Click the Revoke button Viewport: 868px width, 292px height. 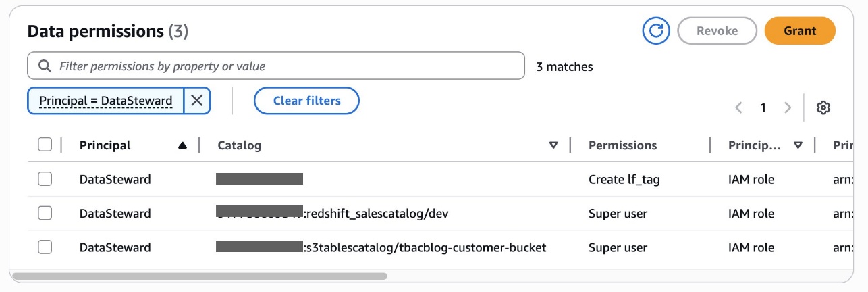point(717,31)
